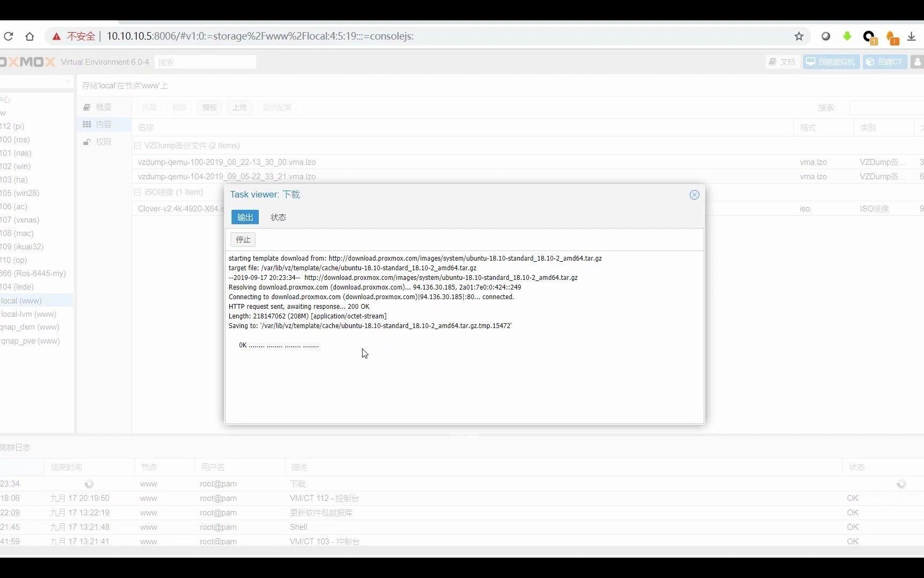924x578 pixels.
Task: Bookmark this page with the star icon
Action: pyautogui.click(x=799, y=36)
